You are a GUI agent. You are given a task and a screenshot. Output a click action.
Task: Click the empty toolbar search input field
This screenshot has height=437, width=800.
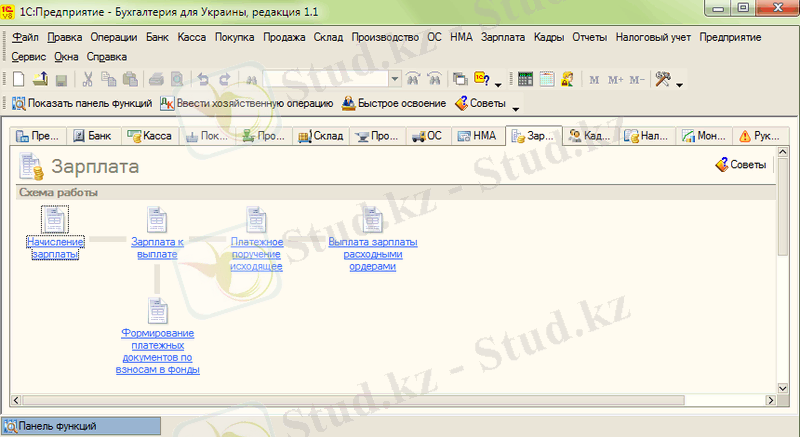point(326,79)
